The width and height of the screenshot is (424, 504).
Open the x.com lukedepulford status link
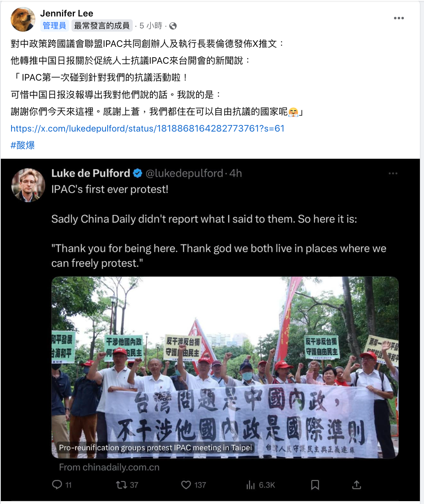[147, 128]
